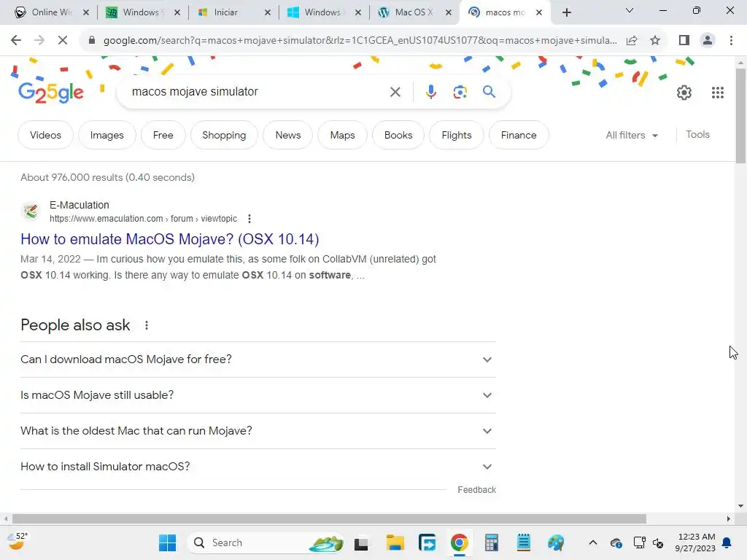This screenshot has height=560, width=747.
Task: Click the vertical scrollbar down arrow
Action: [x=741, y=506]
